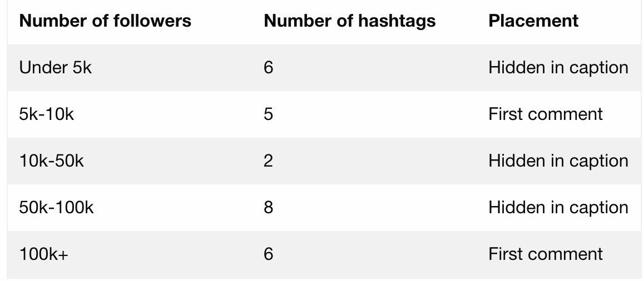Click hashtag count 2 in 10k-50k row
Screen dimensions: 644x281
[x=269, y=161]
